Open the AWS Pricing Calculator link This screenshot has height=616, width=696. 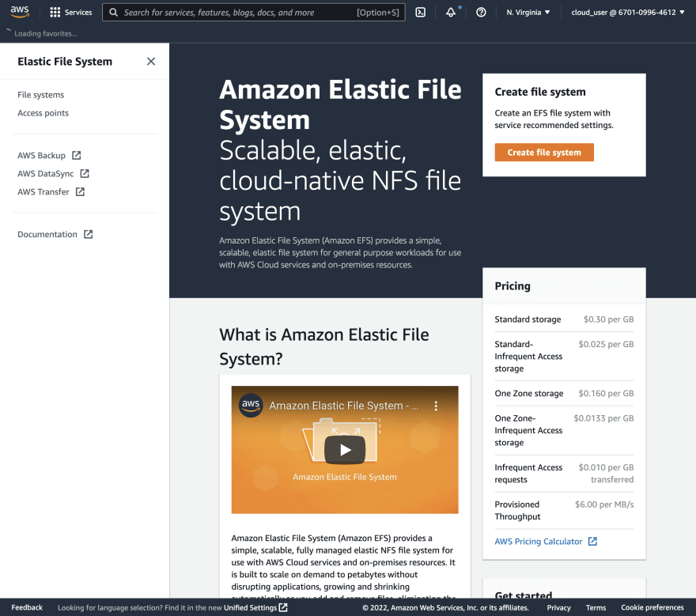click(x=539, y=542)
